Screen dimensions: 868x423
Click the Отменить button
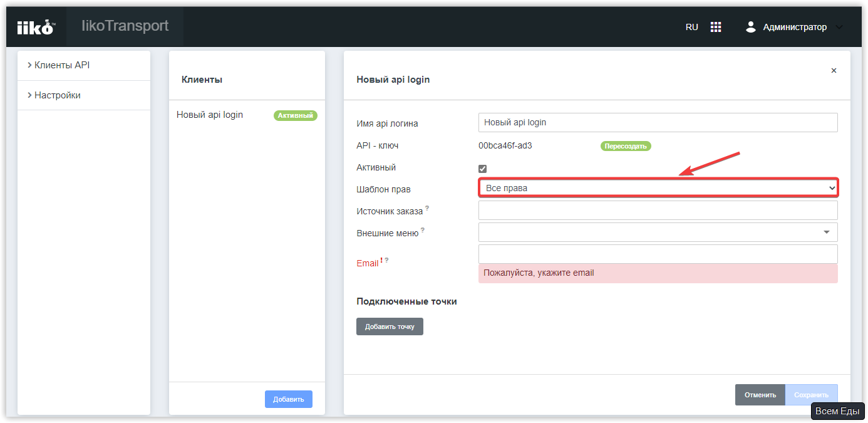tap(760, 395)
